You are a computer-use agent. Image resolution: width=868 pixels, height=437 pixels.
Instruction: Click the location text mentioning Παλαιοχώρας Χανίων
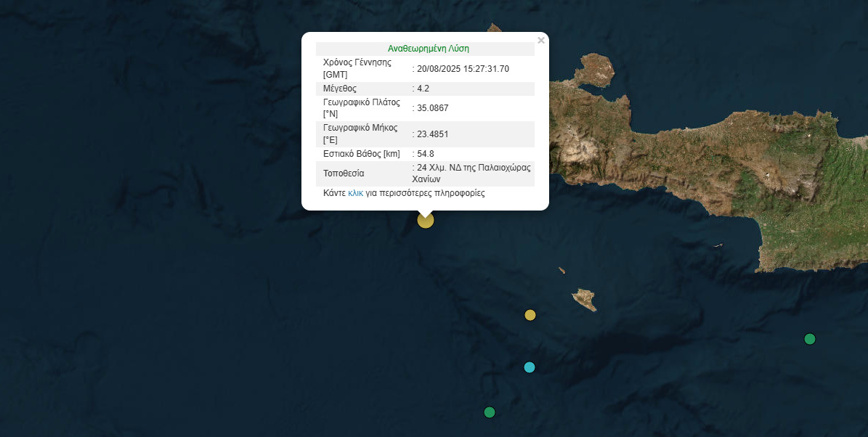pos(474,173)
